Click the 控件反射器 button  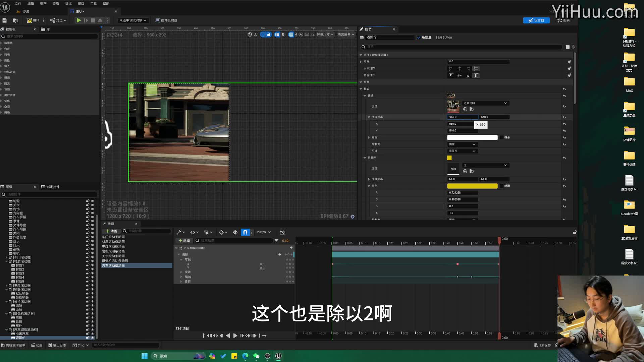(166, 20)
